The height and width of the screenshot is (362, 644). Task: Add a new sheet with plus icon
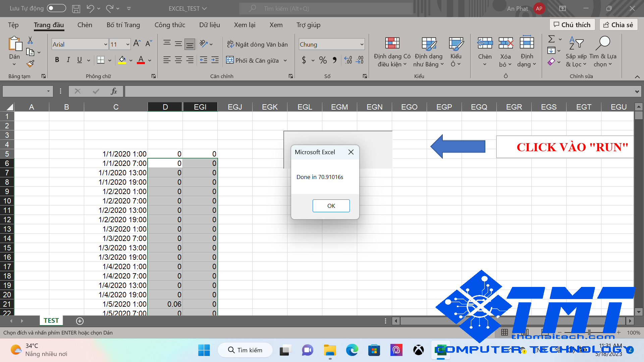coord(80,321)
